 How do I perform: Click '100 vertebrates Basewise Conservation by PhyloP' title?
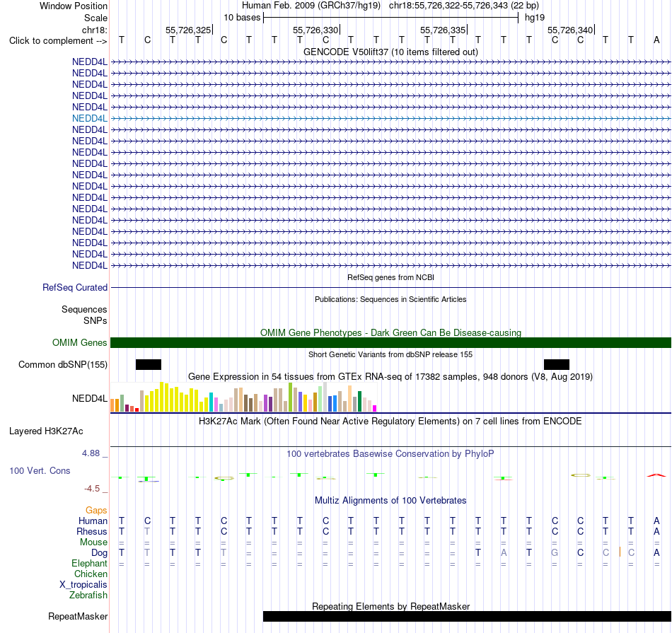coord(390,454)
